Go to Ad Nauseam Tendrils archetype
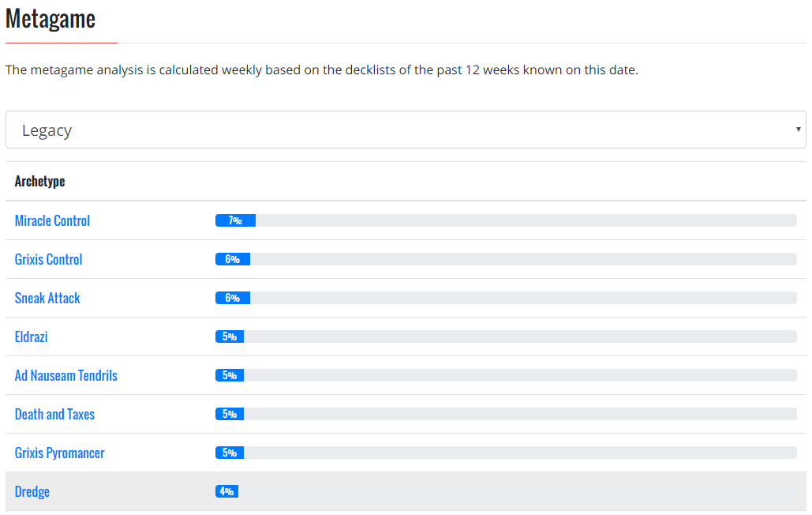 click(65, 375)
